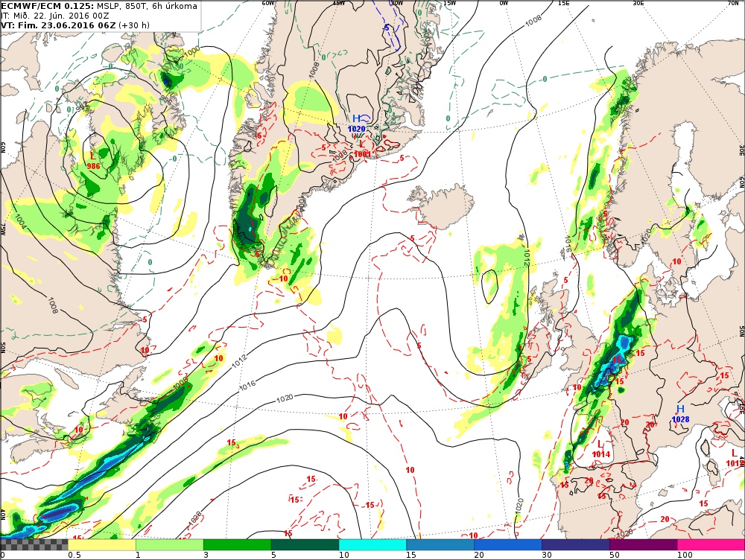Click the yellow 0.5–1 mm legend swatch
This screenshot has height=560, width=745.
pyautogui.click(x=101, y=544)
